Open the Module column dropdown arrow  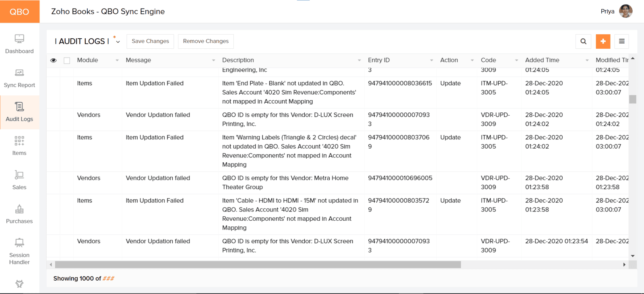[x=117, y=60]
